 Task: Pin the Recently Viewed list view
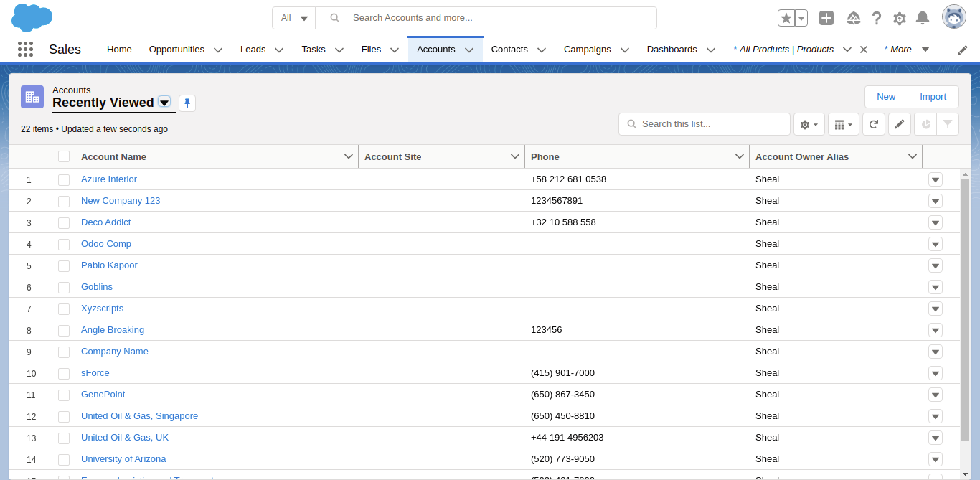click(187, 103)
